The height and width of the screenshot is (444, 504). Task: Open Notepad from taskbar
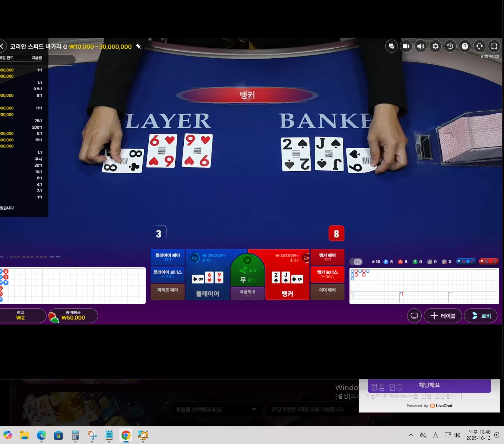[109, 435]
